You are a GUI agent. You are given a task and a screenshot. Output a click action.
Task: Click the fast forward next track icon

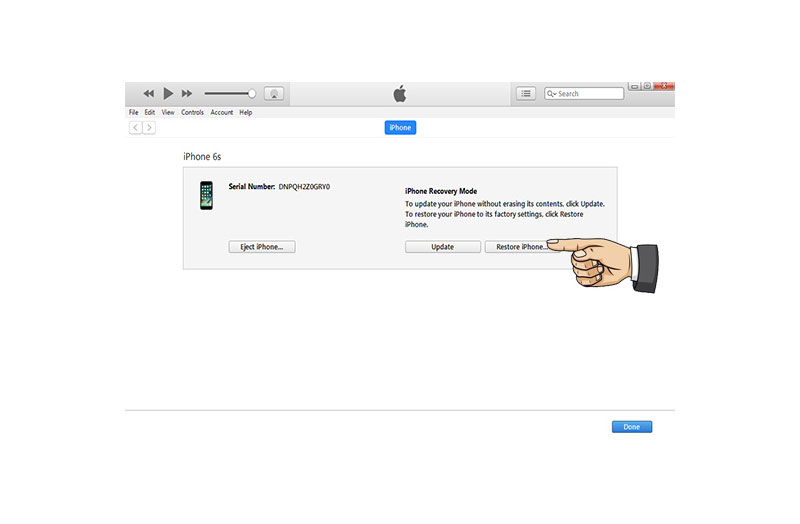tap(187, 93)
